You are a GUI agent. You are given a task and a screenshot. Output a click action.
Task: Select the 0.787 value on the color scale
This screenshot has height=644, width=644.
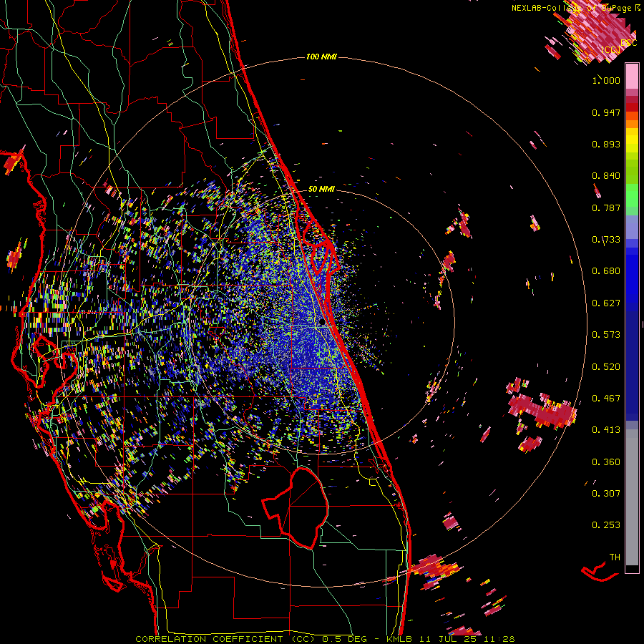click(606, 208)
